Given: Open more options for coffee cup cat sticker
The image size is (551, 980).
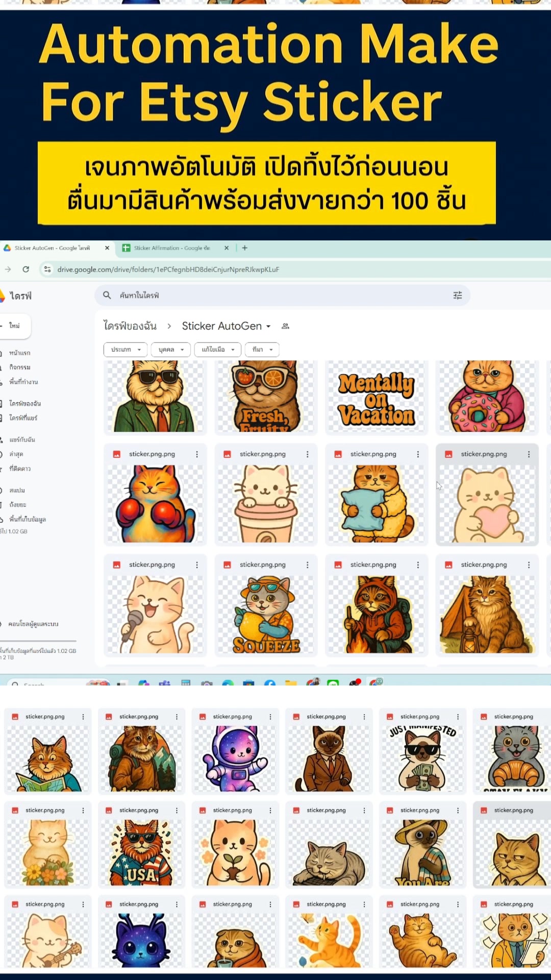Looking at the screenshot, I should 307,454.
